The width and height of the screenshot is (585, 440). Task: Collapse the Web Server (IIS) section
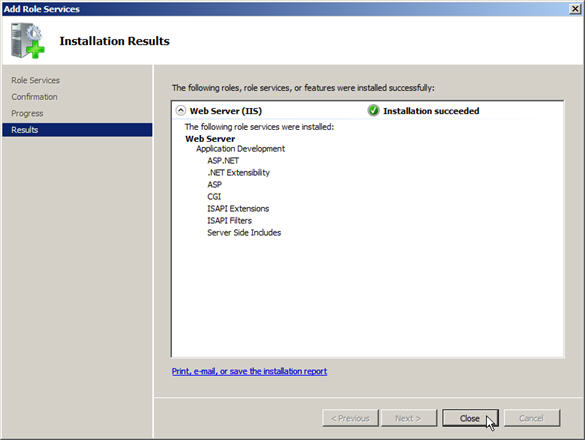coord(181,110)
